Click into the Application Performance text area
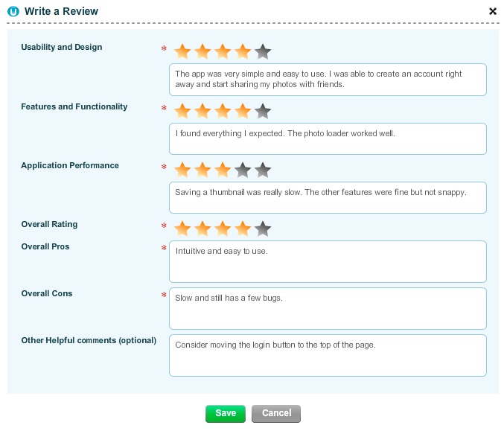Viewport: 504px width, 431px height. (328, 197)
